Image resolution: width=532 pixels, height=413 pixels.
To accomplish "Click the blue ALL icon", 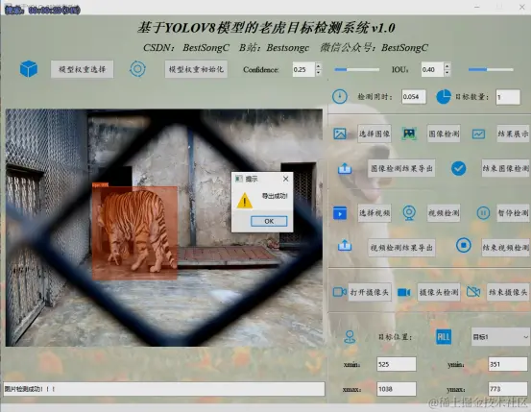I will pos(444,337).
